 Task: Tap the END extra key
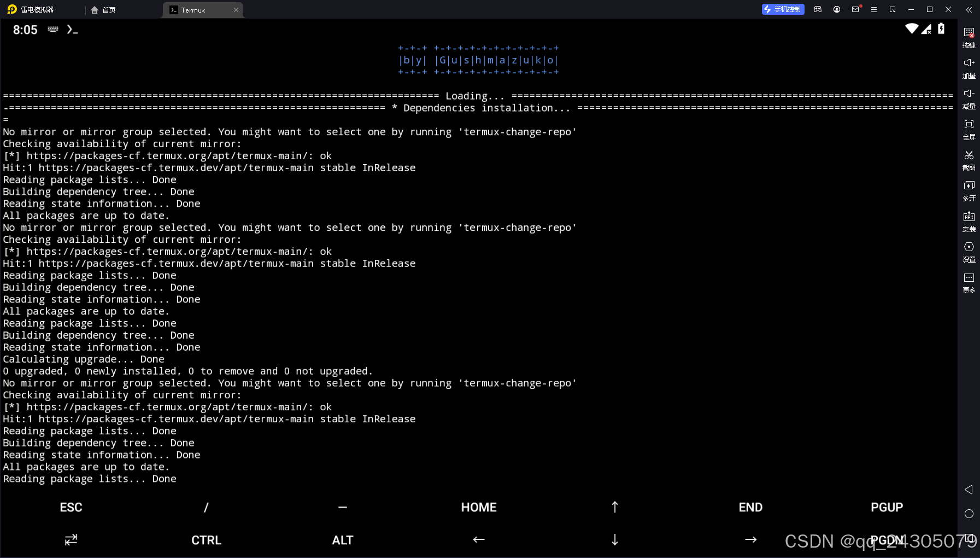[x=750, y=507]
